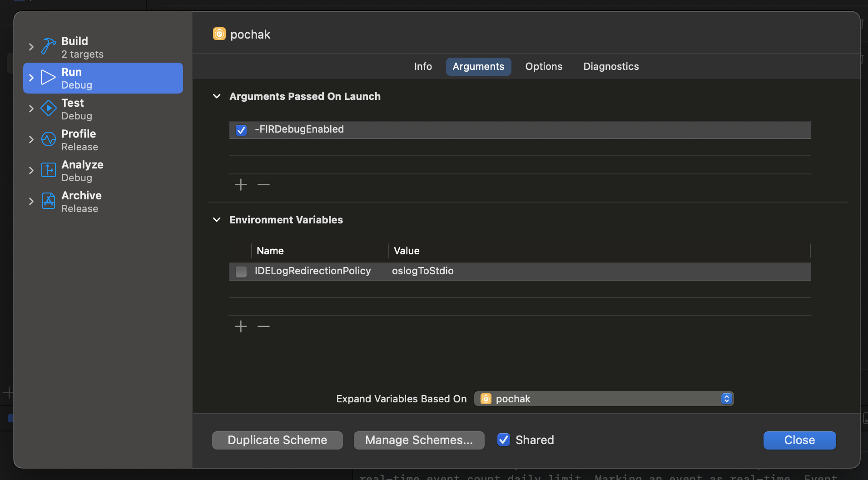Viewport: 868px width, 480px height.
Task: Click the Analyze action icon
Action: (x=48, y=170)
